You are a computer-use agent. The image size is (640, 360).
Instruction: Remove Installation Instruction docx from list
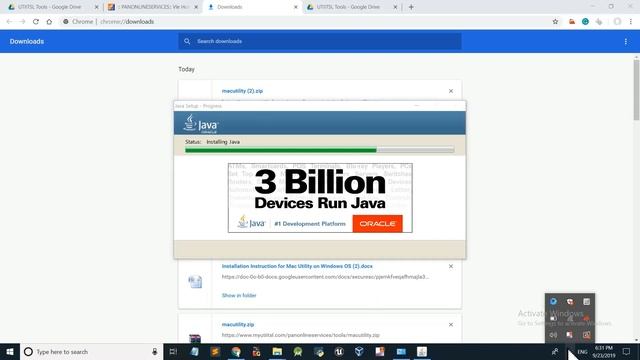click(451, 266)
